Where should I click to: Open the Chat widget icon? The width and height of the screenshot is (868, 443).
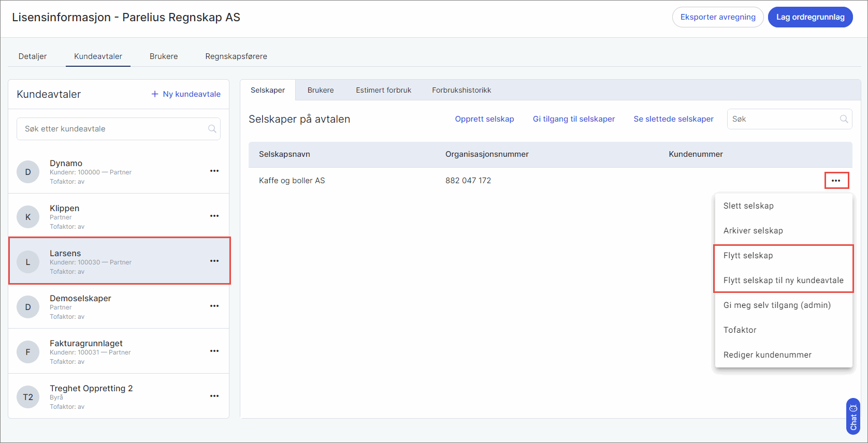pyautogui.click(x=853, y=417)
